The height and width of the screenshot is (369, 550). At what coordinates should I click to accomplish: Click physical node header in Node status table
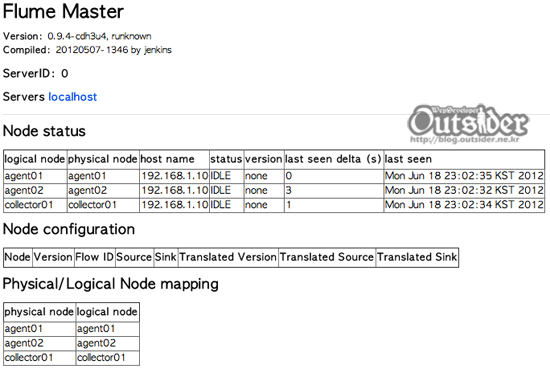click(103, 159)
